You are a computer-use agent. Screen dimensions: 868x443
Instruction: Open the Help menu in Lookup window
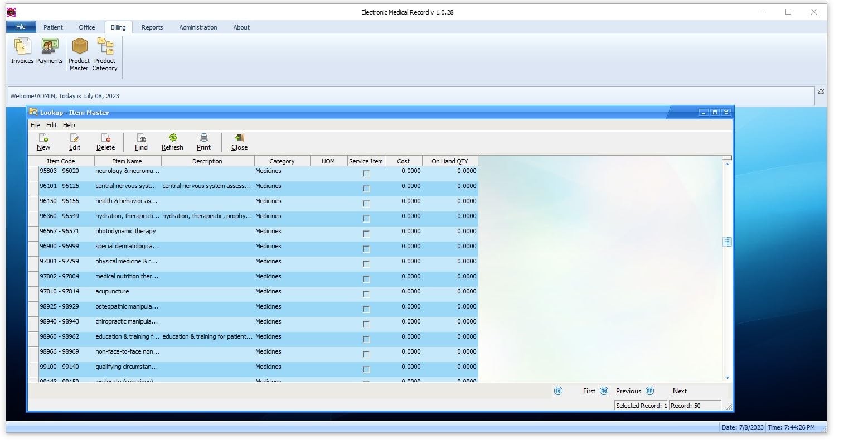point(69,125)
